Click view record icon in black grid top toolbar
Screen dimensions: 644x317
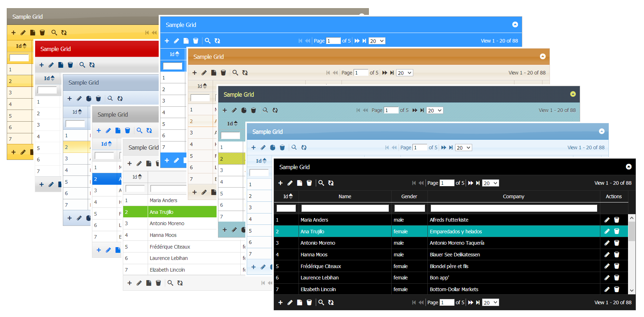pyautogui.click(x=300, y=183)
